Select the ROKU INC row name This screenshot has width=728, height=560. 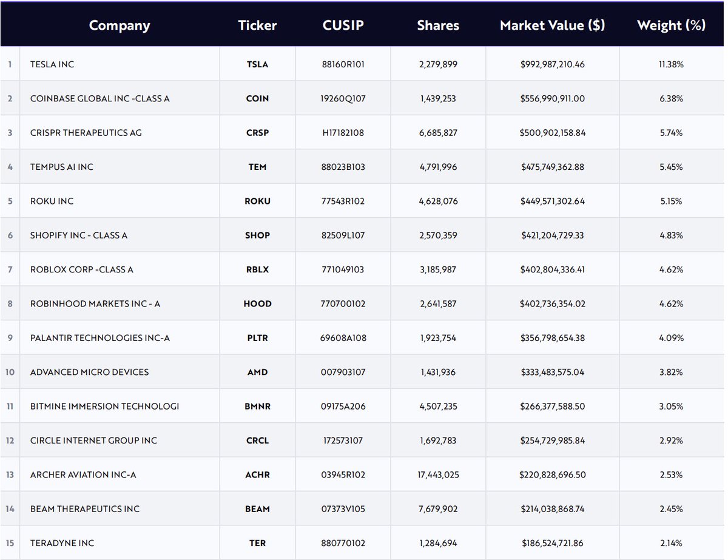[x=52, y=201]
